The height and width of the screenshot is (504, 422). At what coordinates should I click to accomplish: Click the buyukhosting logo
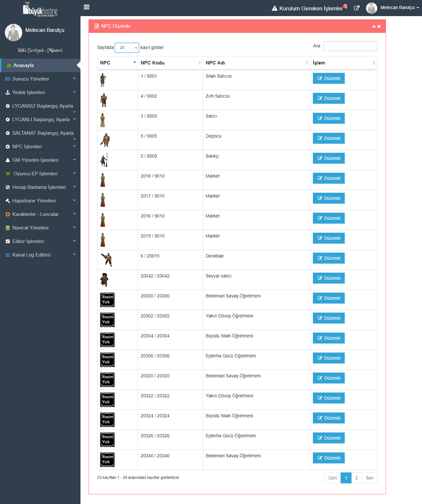tap(40, 9)
